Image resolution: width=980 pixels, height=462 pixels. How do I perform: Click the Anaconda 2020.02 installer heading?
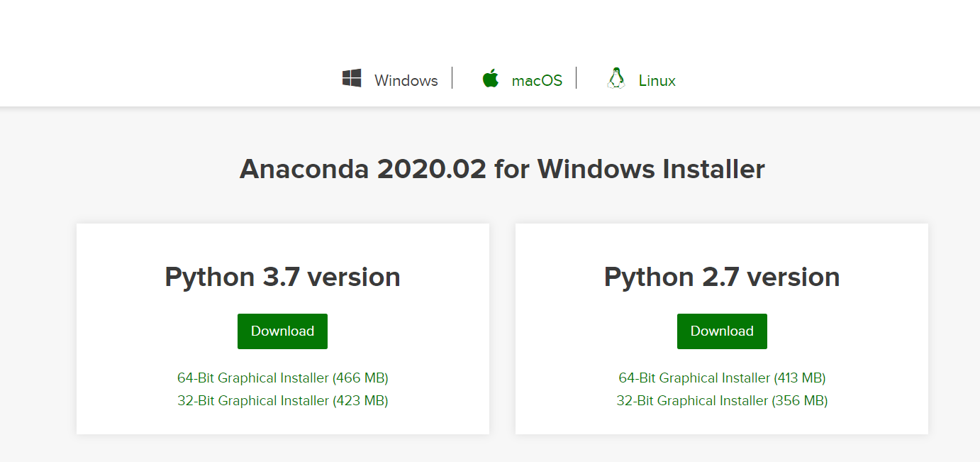pos(503,169)
